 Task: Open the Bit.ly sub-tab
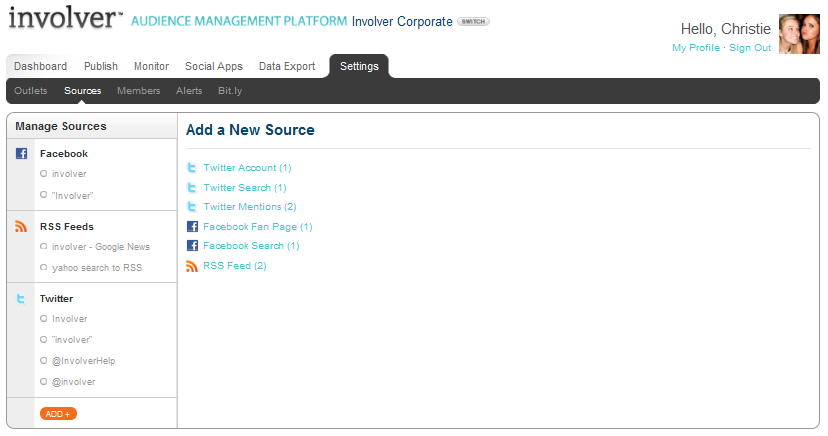(230, 91)
